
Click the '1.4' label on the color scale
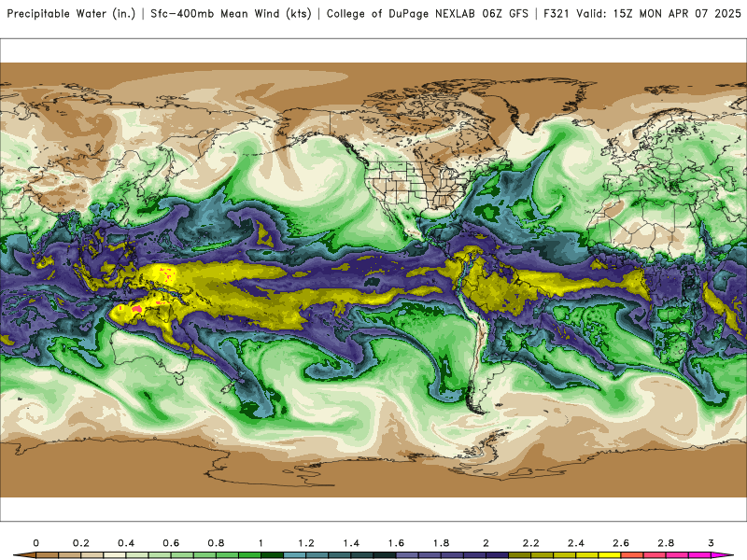pyautogui.click(x=351, y=543)
